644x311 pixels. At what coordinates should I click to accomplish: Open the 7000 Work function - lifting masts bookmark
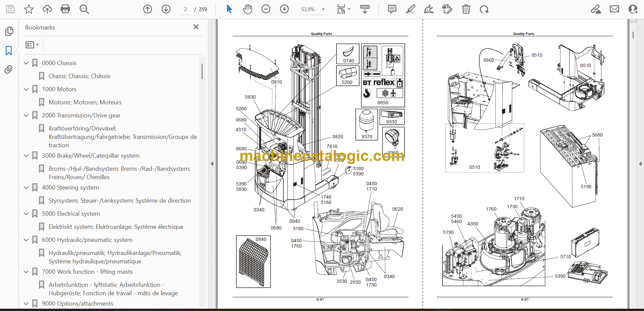pos(87,272)
